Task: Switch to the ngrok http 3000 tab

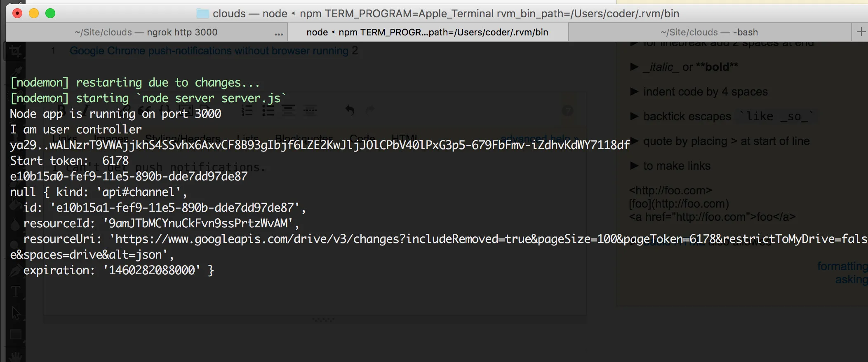Action: [146, 32]
